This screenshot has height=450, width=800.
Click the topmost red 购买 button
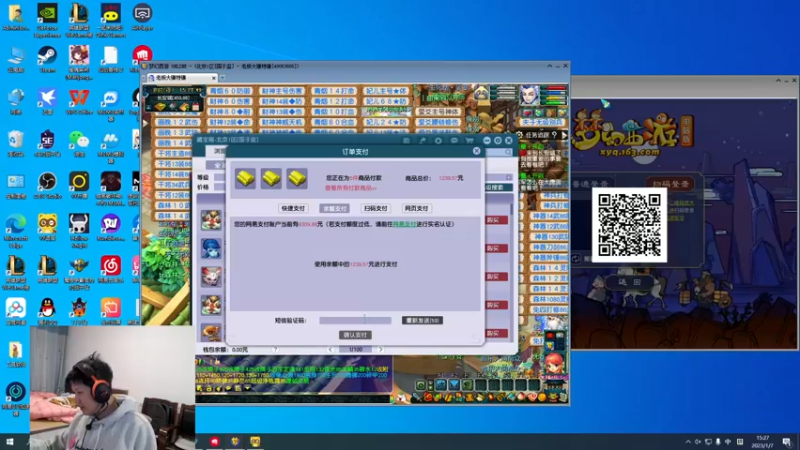pyautogui.click(x=495, y=220)
